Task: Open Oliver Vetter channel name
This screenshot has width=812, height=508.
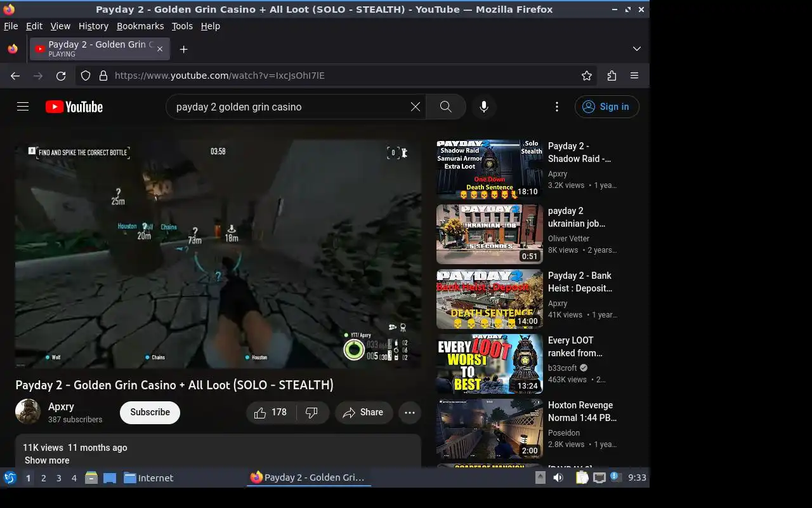Action: tap(568, 239)
